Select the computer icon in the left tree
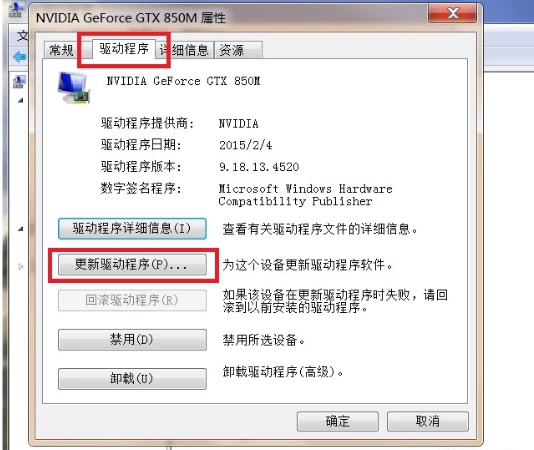The image size is (534, 450). click(19, 82)
